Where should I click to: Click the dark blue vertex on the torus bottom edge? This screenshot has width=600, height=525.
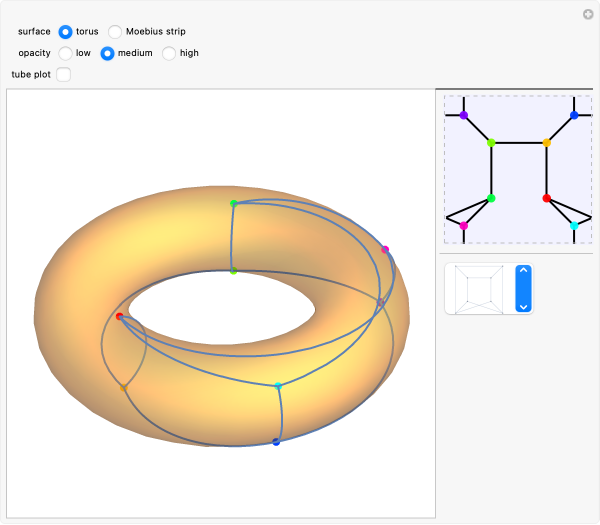click(276, 441)
